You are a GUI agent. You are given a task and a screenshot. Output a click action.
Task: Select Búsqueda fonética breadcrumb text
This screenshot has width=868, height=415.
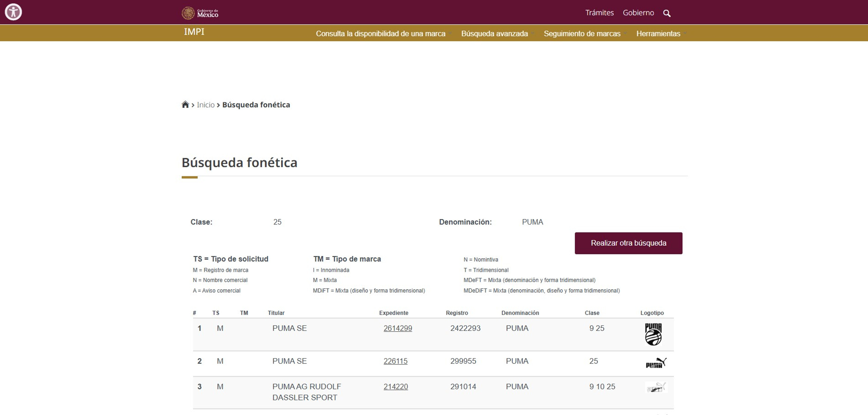click(256, 105)
